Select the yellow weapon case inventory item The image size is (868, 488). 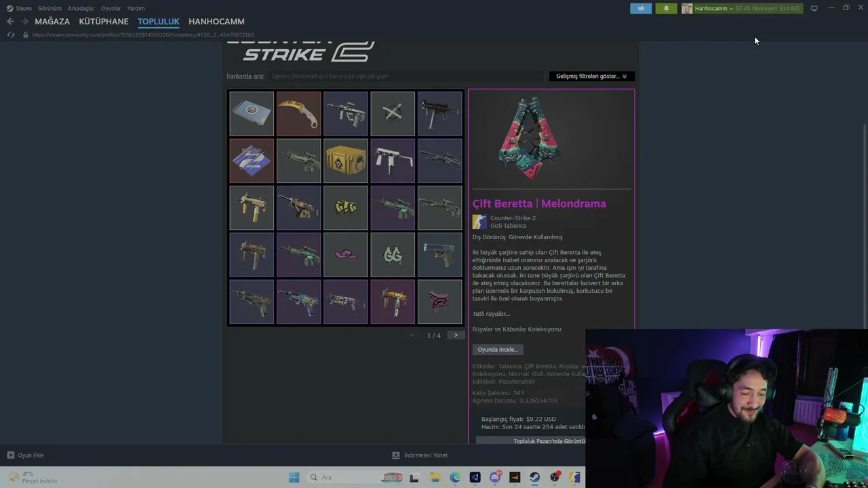click(x=346, y=161)
